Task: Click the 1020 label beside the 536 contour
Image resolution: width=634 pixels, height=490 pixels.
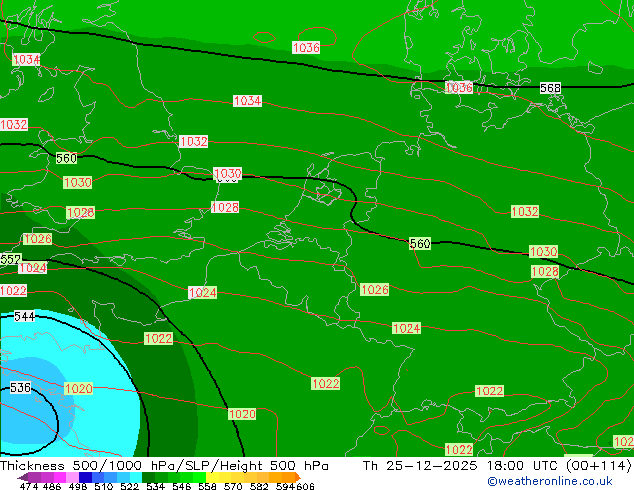Action: (x=78, y=389)
